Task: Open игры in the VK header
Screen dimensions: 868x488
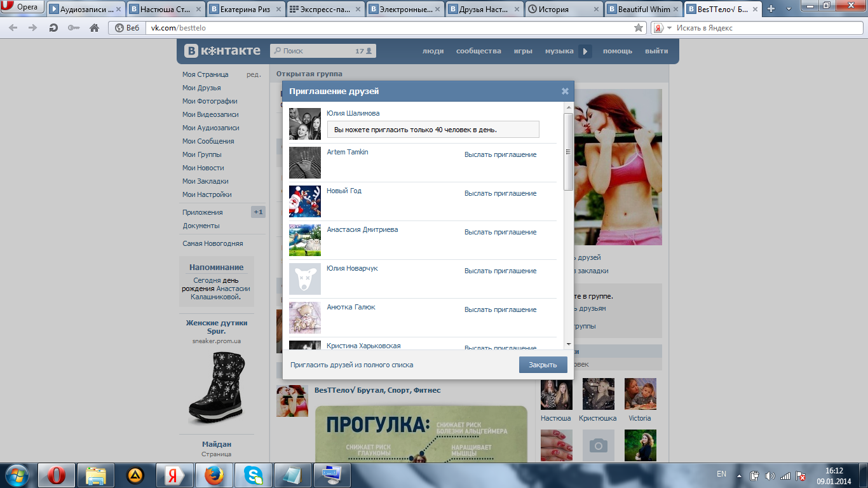Action: coord(523,51)
